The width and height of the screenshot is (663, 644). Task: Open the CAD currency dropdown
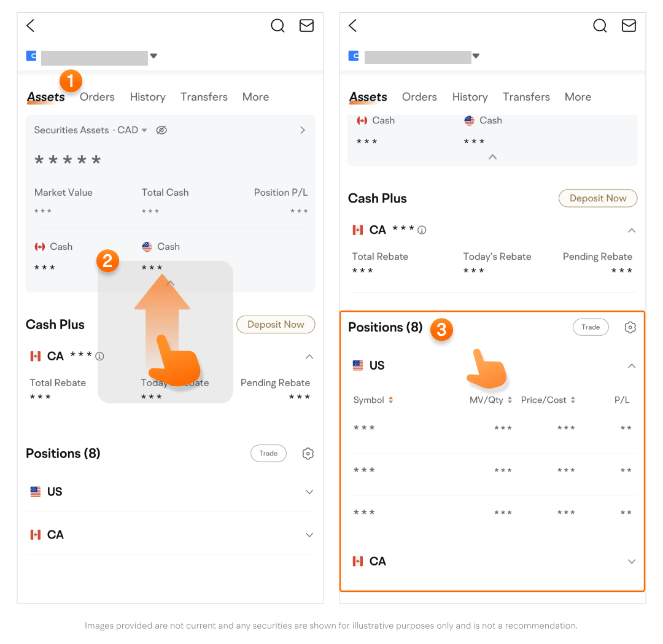click(x=144, y=130)
